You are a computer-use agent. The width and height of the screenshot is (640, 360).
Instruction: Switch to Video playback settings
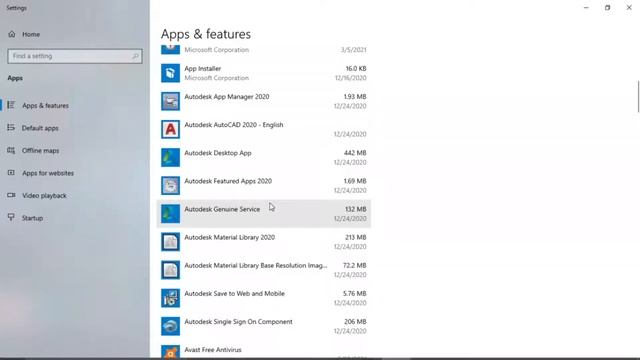(44, 195)
